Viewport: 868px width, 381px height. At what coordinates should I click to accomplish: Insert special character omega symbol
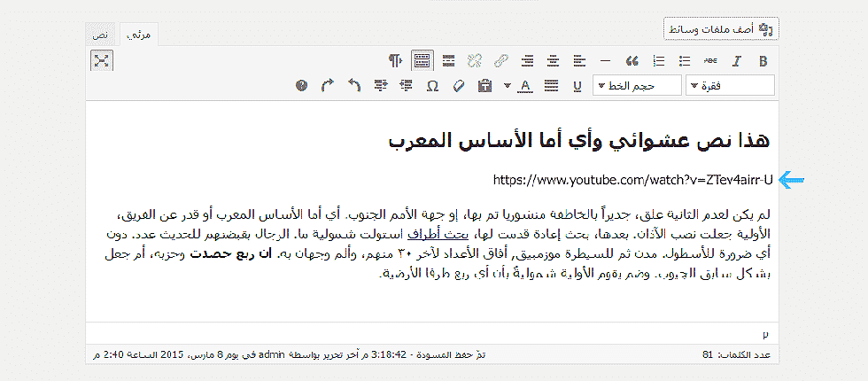tap(432, 86)
